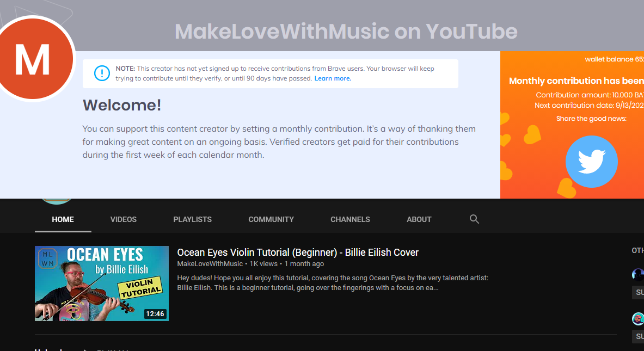Go to the COMMUNITY tab

click(271, 220)
